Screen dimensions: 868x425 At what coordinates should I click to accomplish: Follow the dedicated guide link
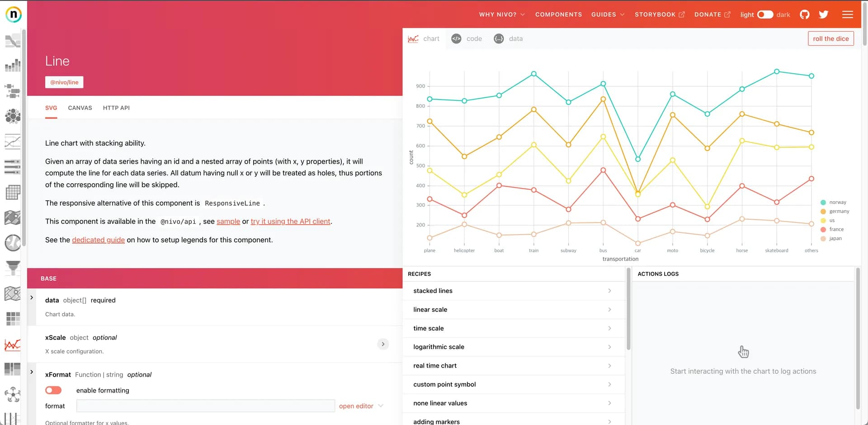tap(98, 240)
